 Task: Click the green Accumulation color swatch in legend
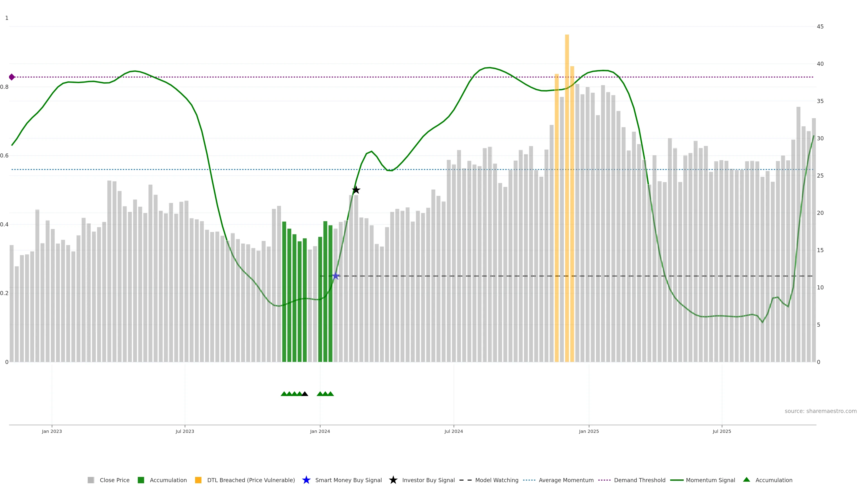141,480
